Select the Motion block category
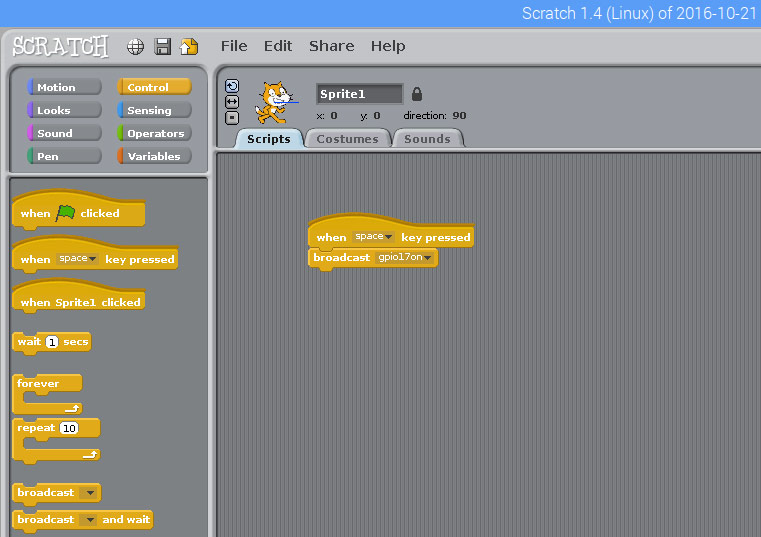The image size is (761, 537). 64,87
